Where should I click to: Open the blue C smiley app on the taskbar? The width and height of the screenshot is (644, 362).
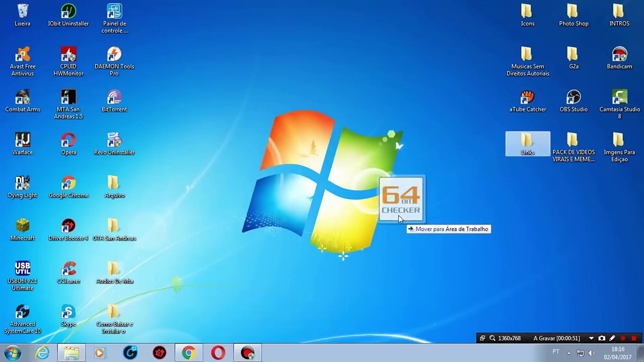(130, 353)
